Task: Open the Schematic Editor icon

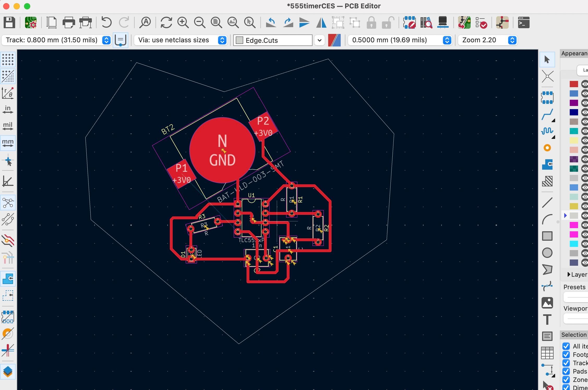Action: tap(502, 22)
